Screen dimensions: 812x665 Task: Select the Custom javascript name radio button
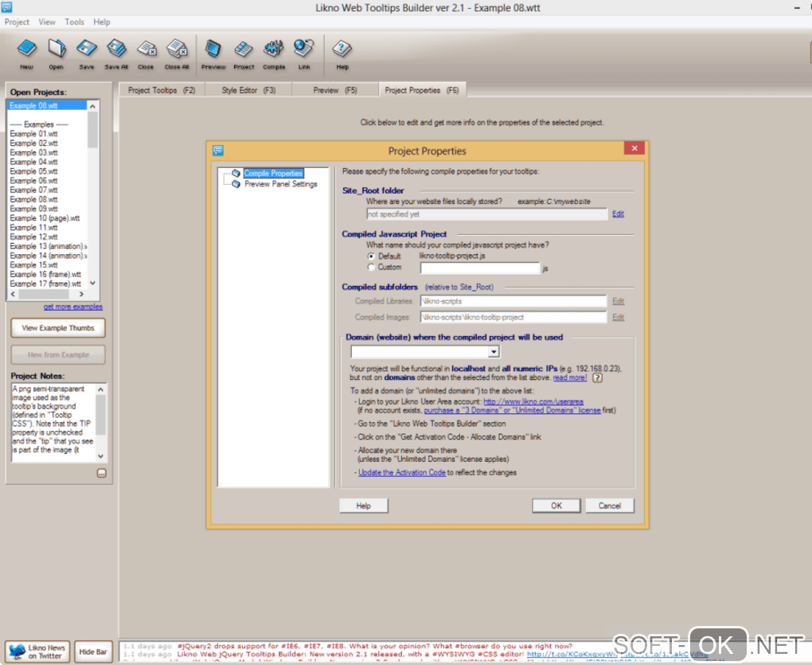pos(371,268)
